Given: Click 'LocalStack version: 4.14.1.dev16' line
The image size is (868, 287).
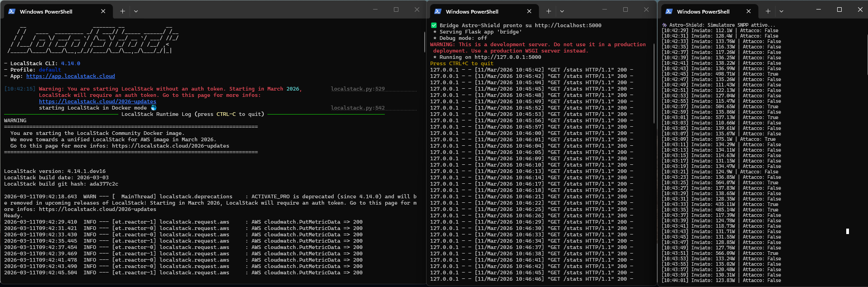Looking at the screenshot, I should click(55, 171).
